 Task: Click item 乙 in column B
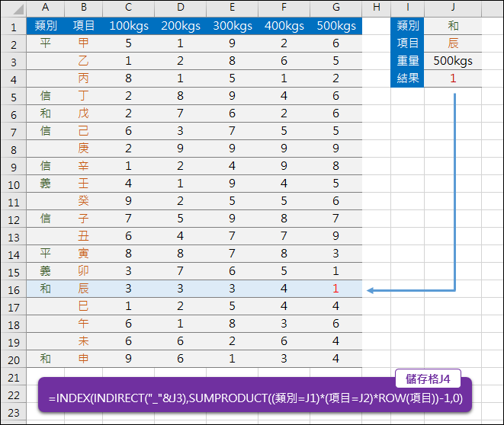click(x=84, y=61)
